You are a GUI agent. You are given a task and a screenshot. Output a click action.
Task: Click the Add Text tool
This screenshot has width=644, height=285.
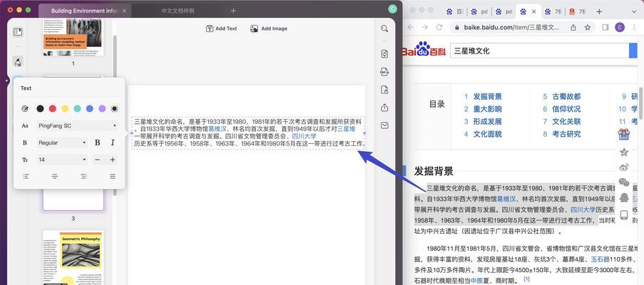(x=221, y=28)
